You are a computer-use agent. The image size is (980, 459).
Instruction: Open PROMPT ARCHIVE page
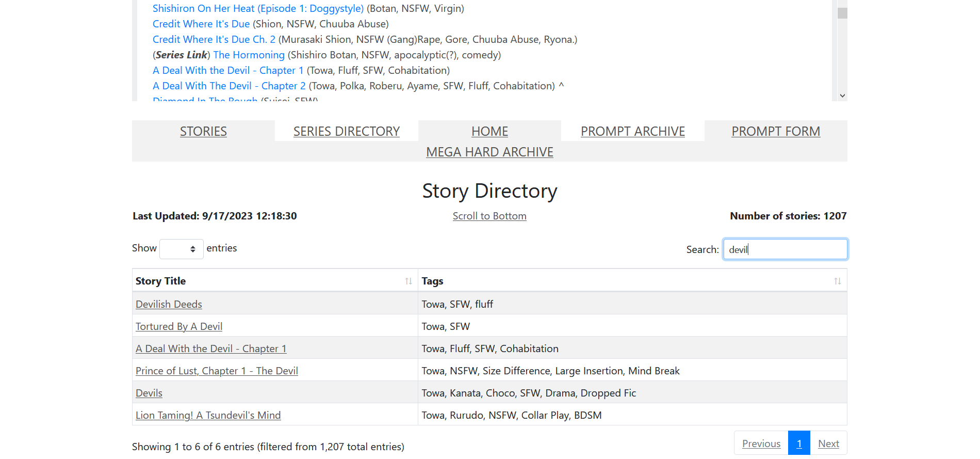[x=632, y=132]
